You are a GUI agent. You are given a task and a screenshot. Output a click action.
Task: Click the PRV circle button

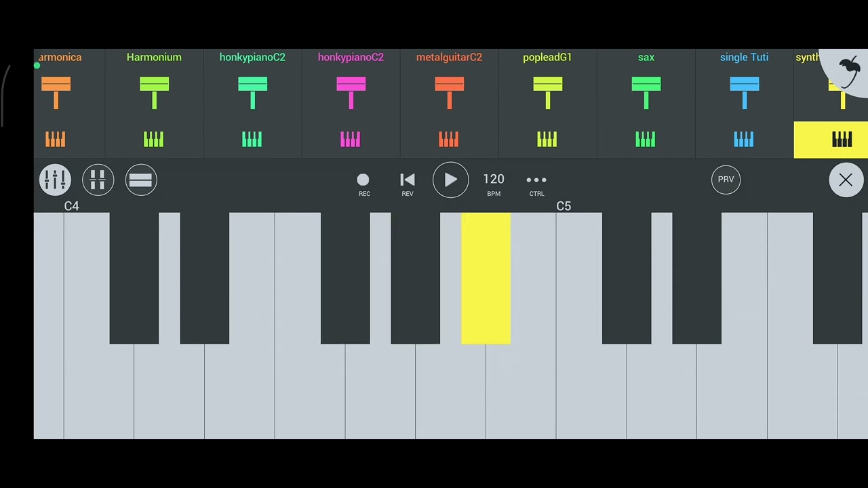click(x=726, y=180)
